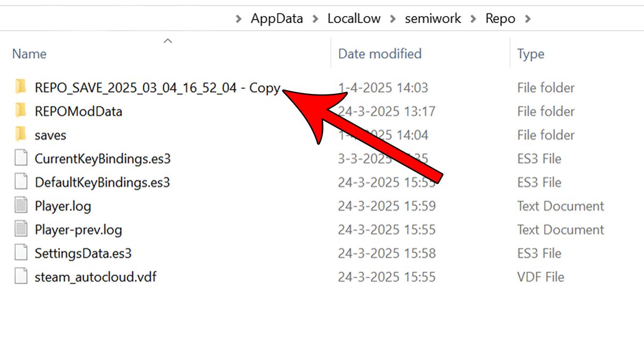Click the Text Document type of Player-prev.log
Viewport: 644px width, 362px height.
pyautogui.click(x=560, y=230)
